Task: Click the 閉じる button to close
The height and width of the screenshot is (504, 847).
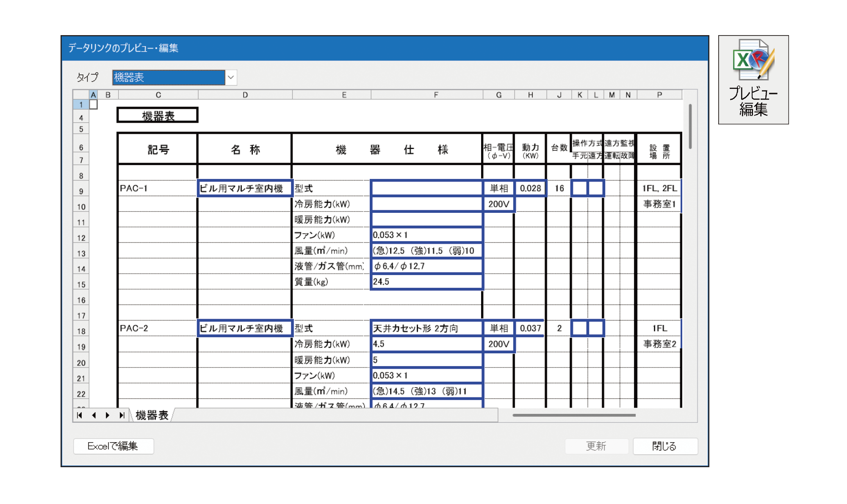Action: [x=665, y=446]
